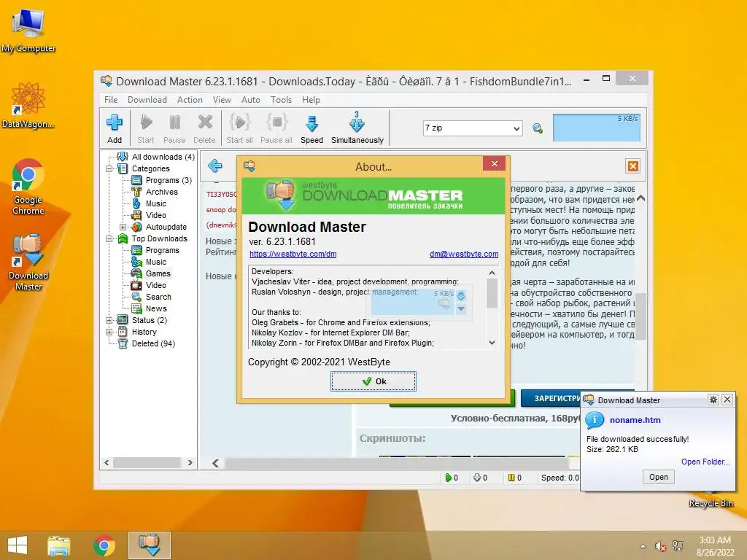This screenshot has width=747, height=560.
Task: Close the browser pane with the orange X
Action: [632, 166]
